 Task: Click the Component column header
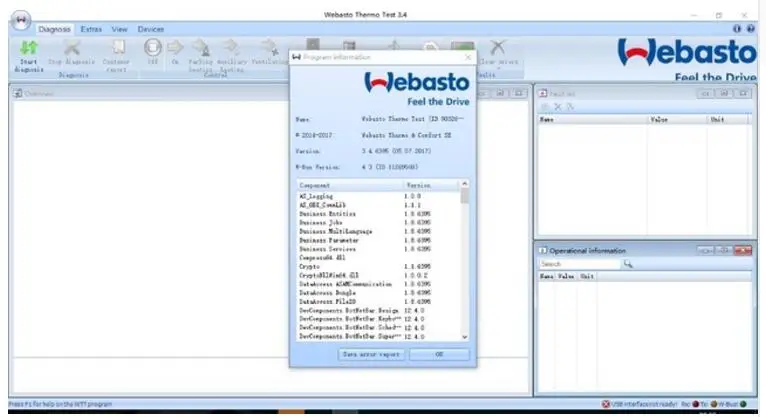tap(350, 185)
